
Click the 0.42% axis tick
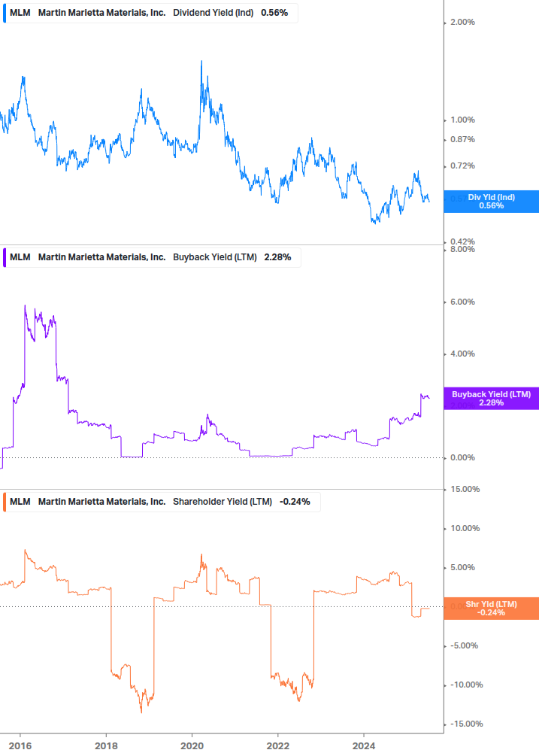tap(462, 241)
